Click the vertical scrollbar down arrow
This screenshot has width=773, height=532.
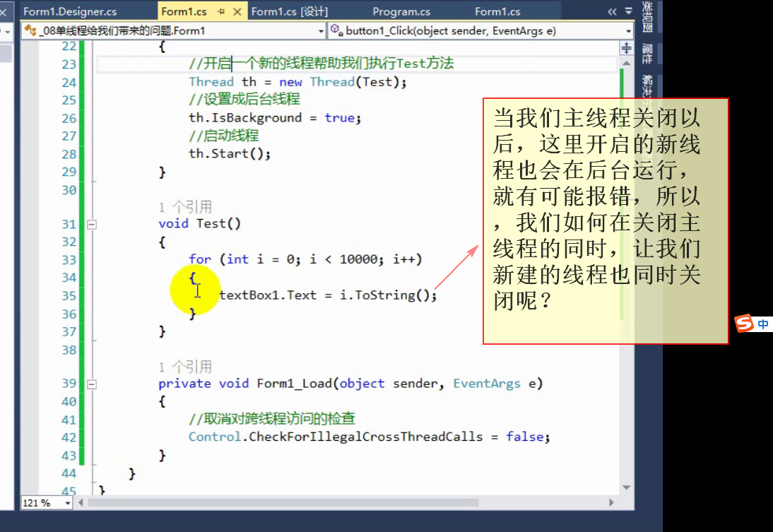[x=626, y=487]
